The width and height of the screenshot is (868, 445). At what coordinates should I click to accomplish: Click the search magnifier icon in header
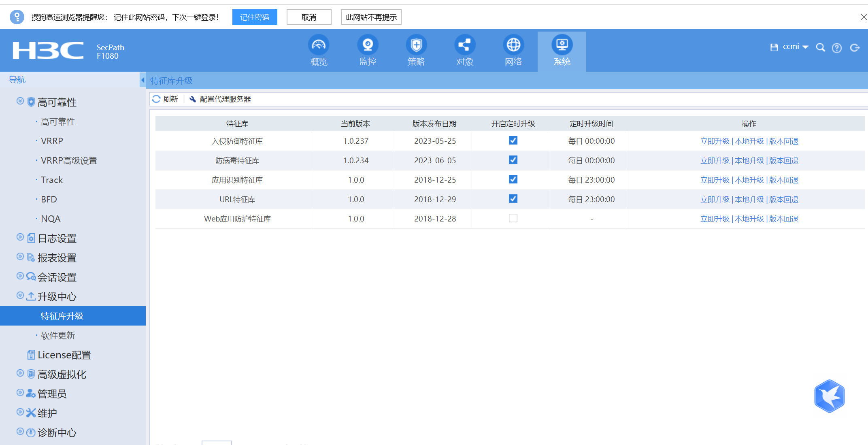tap(820, 48)
